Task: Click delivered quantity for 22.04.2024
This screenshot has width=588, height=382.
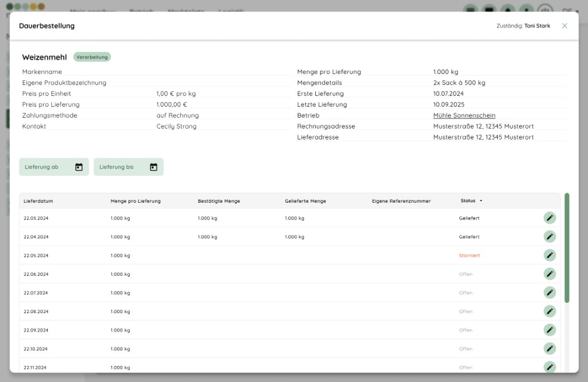Action: click(295, 237)
